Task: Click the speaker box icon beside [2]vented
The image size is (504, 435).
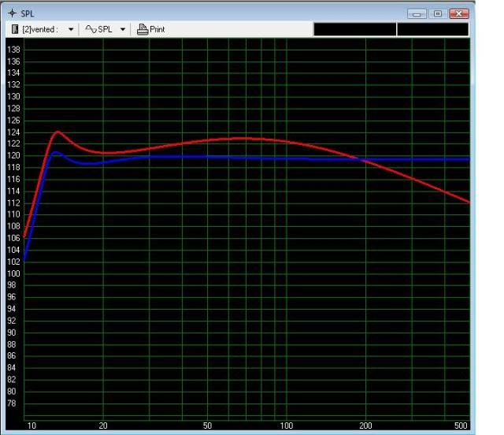Action: (x=15, y=29)
